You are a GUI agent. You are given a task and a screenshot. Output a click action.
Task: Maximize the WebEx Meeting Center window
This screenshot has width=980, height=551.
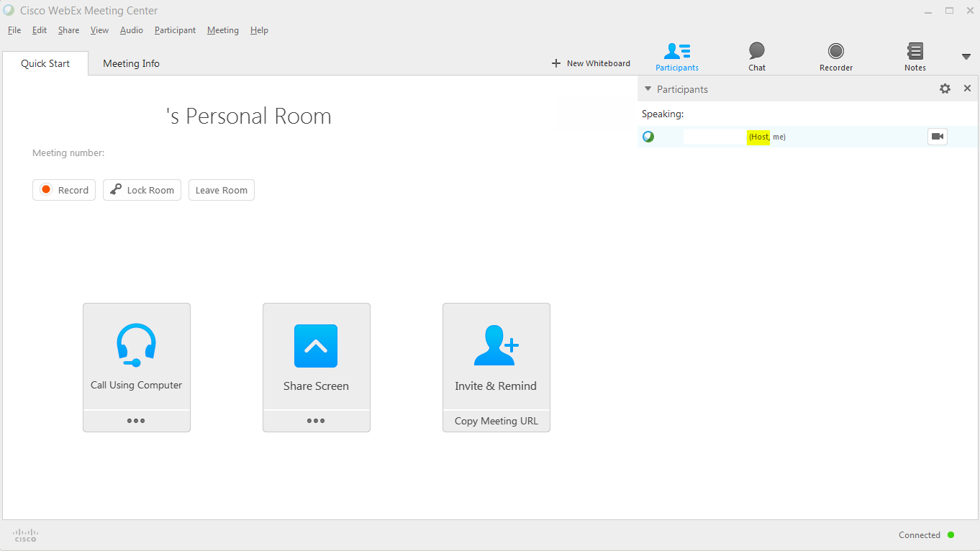coord(949,10)
